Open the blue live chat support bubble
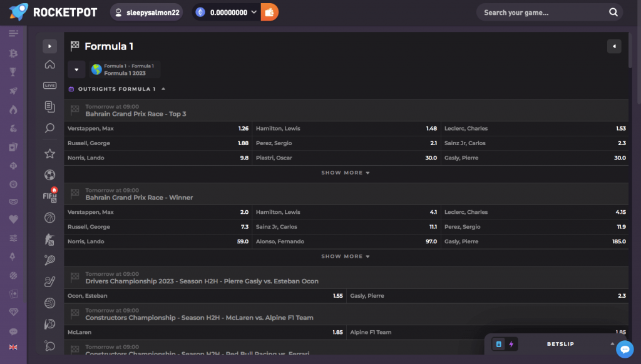641x364 pixels. pyautogui.click(x=625, y=349)
